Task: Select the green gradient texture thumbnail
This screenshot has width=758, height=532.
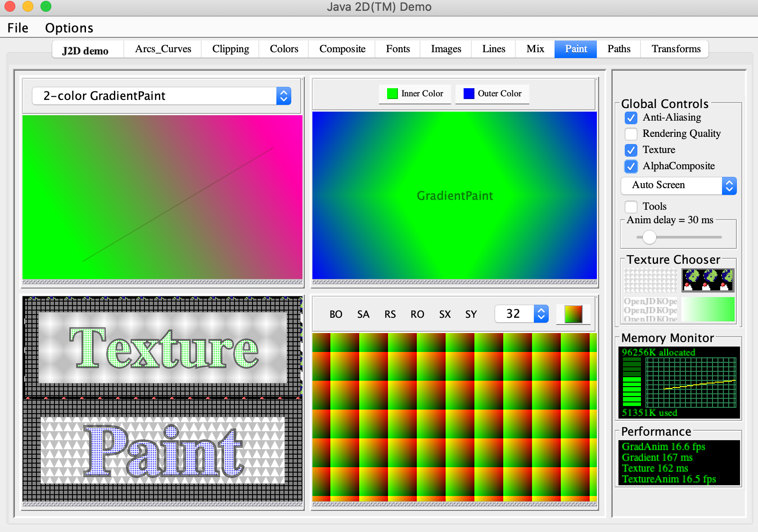Action: (708, 309)
